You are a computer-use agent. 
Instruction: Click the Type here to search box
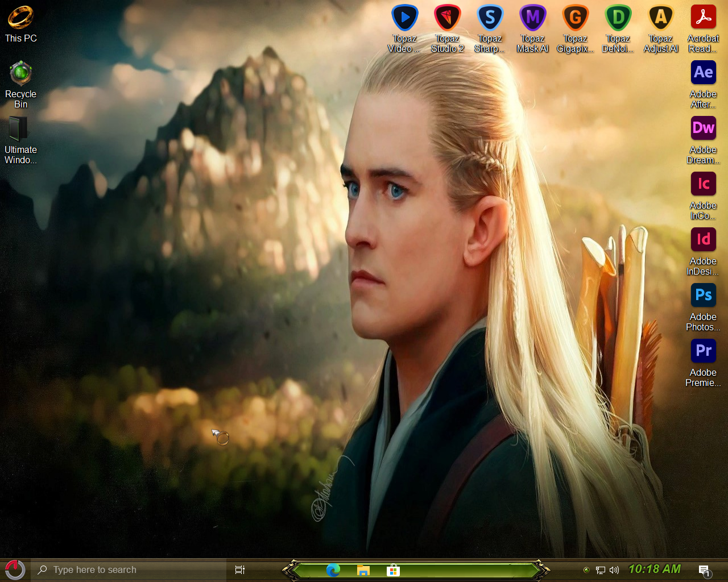129,569
